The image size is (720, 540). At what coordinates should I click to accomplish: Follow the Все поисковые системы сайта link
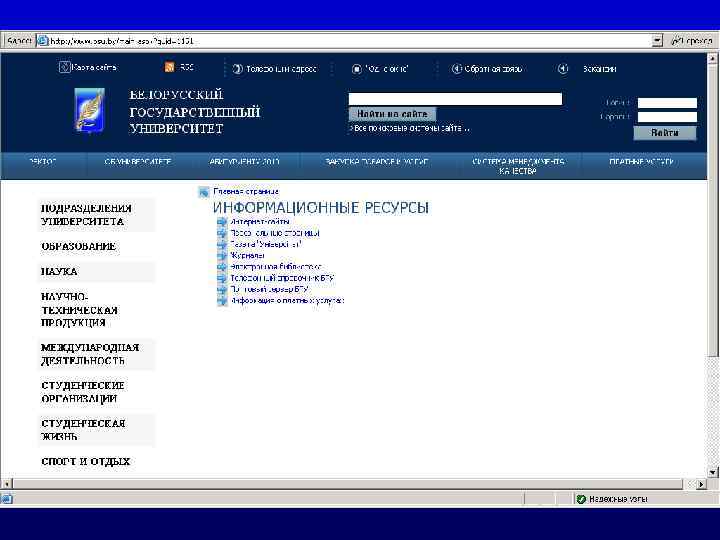(410, 129)
